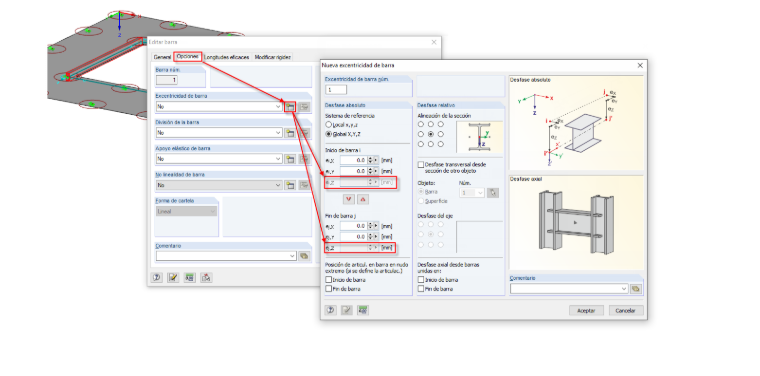Close Nueva excentricidad de barra dialog
This screenshot has height=376, width=760.
640,65
